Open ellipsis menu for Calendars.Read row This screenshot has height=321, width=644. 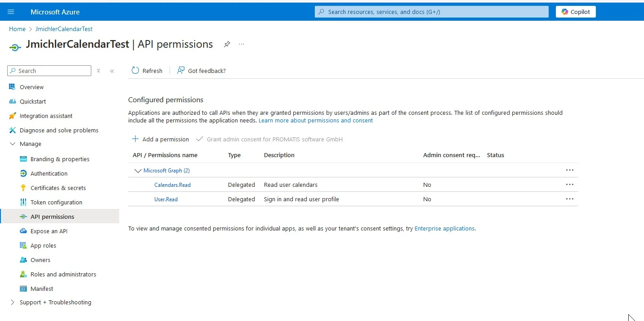pos(570,185)
